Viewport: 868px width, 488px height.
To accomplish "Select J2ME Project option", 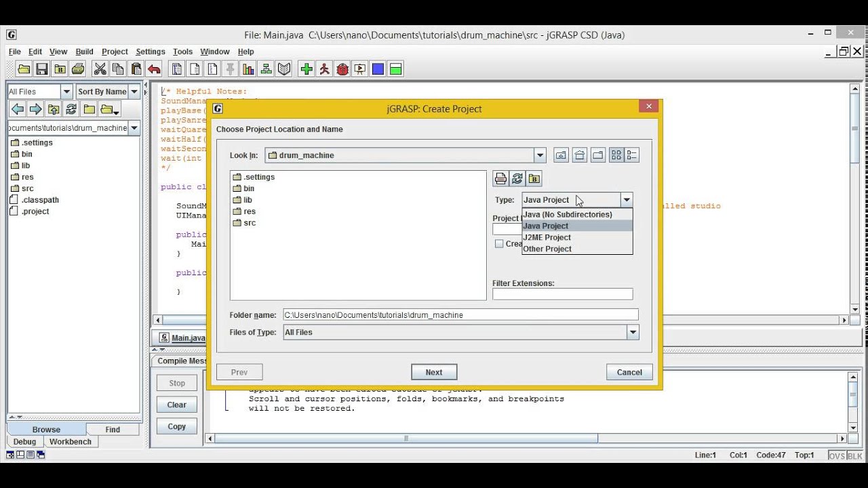I will click(577, 237).
